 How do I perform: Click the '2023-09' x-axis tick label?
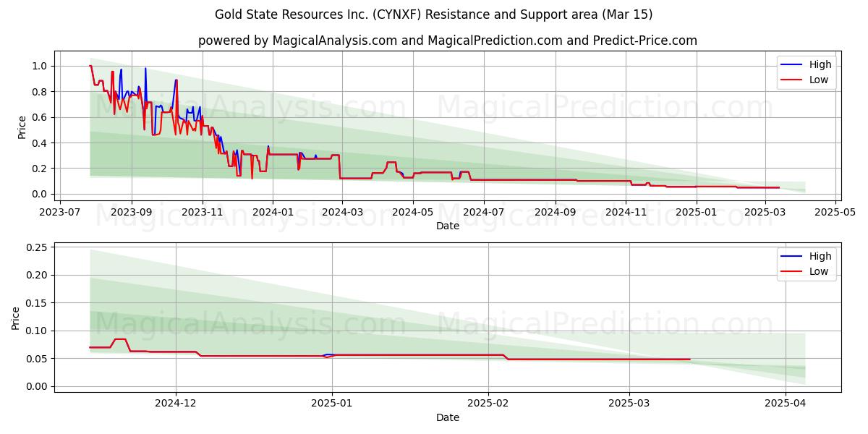[x=132, y=213]
